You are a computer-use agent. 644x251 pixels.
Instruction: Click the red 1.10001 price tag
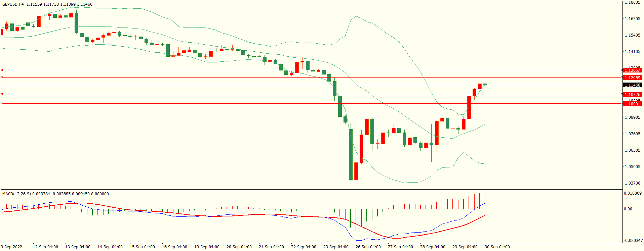coord(632,104)
